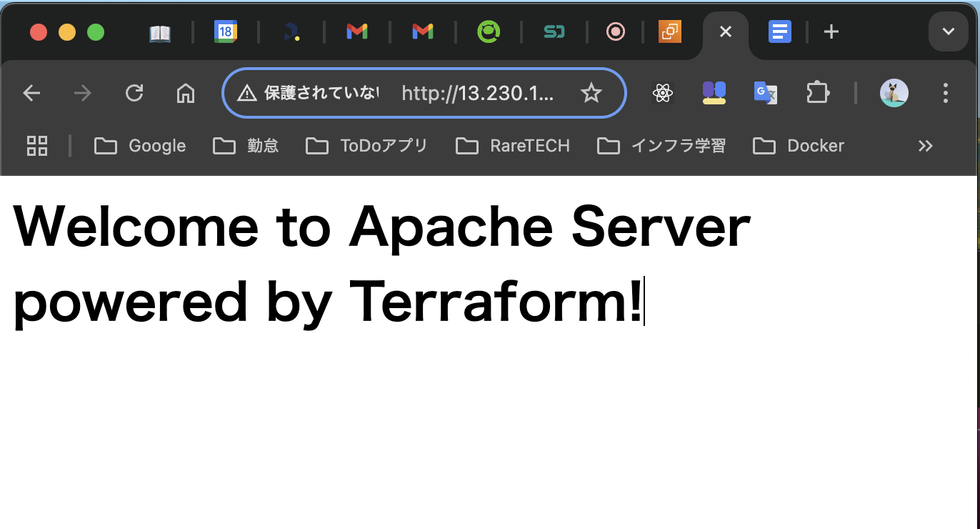Click the not-secure warning triangle icon
Screen dimensions: 980x529
tap(246, 93)
